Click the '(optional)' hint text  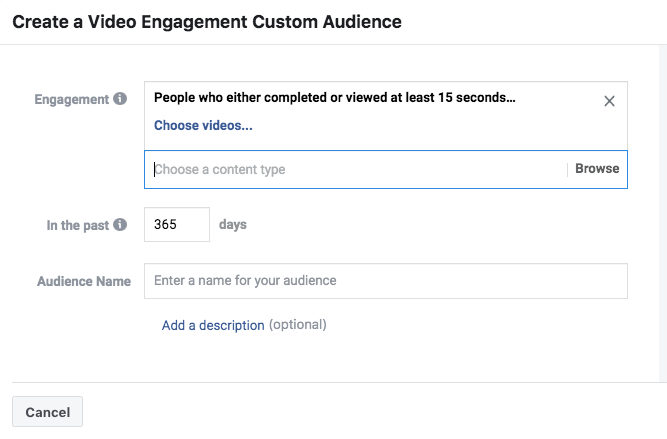(298, 325)
